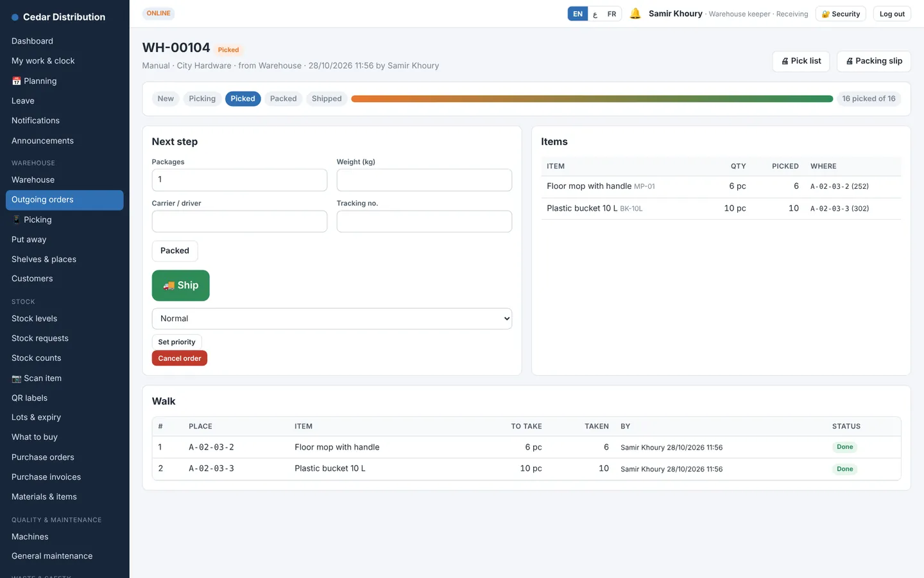Click the ONLINE status badge
This screenshot has height=578, width=924.
(x=158, y=13)
